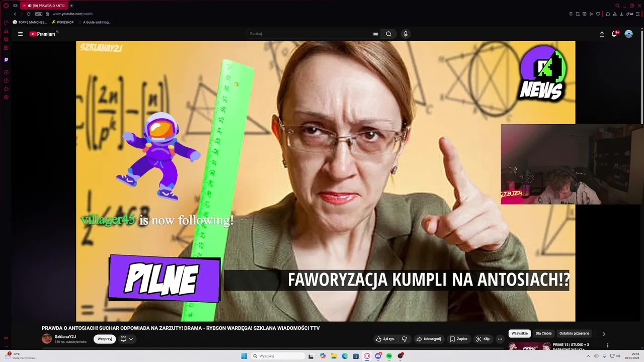Open Spotify from the taskbar
Viewport: 644px width, 362px height.
pyautogui.click(x=389, y=356)
